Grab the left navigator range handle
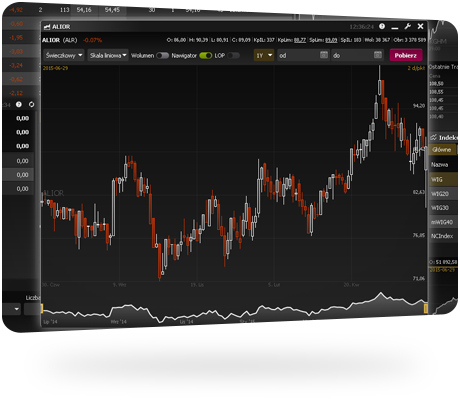460x400 pixels. point(42,309)
